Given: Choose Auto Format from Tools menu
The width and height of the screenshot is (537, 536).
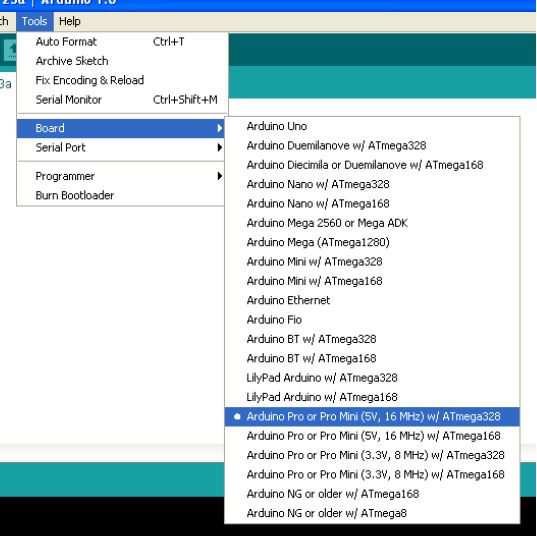Looking at the screenshot, I should tap(122, 42).
